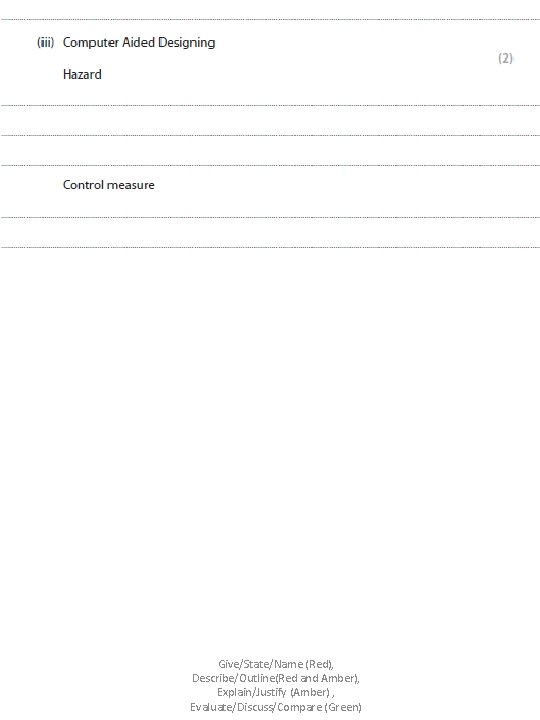Click the Explain/Justify (Amber) footer text
Screen dimensions: 540x720
[276, 692]
